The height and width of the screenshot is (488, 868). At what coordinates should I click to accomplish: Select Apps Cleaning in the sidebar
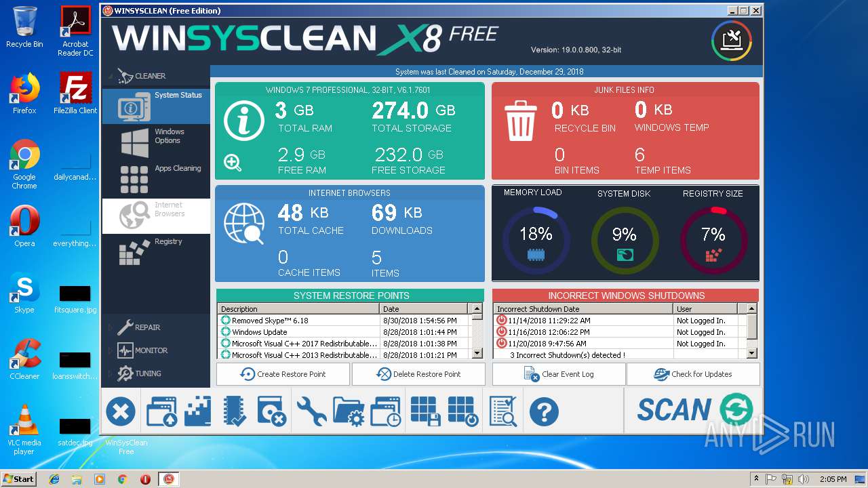tap(156, 179)
